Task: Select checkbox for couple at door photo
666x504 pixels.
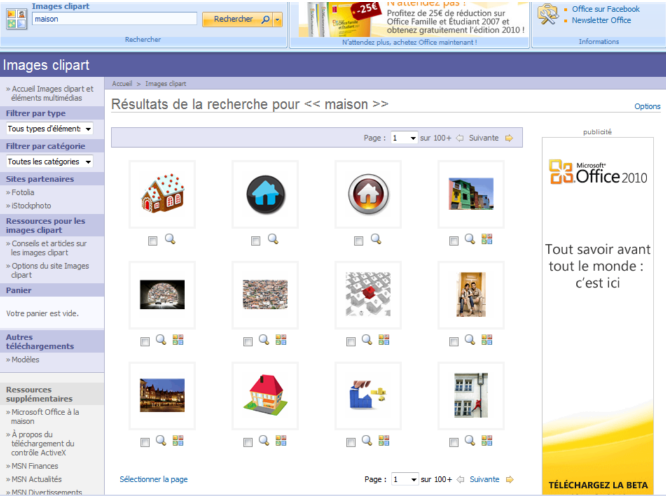Action: (x=454, y=342)
